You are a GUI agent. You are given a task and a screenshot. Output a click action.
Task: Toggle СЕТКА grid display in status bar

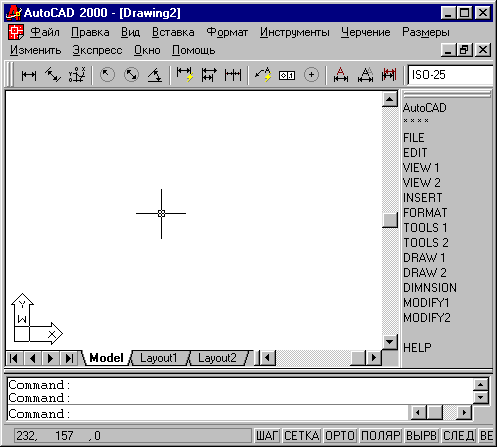click(x=302, y=436)
